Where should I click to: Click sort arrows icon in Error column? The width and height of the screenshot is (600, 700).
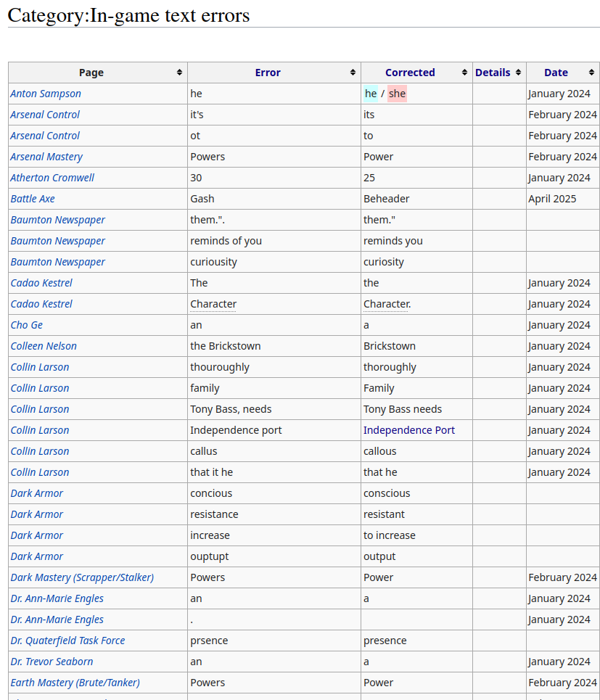coord(353,73)
